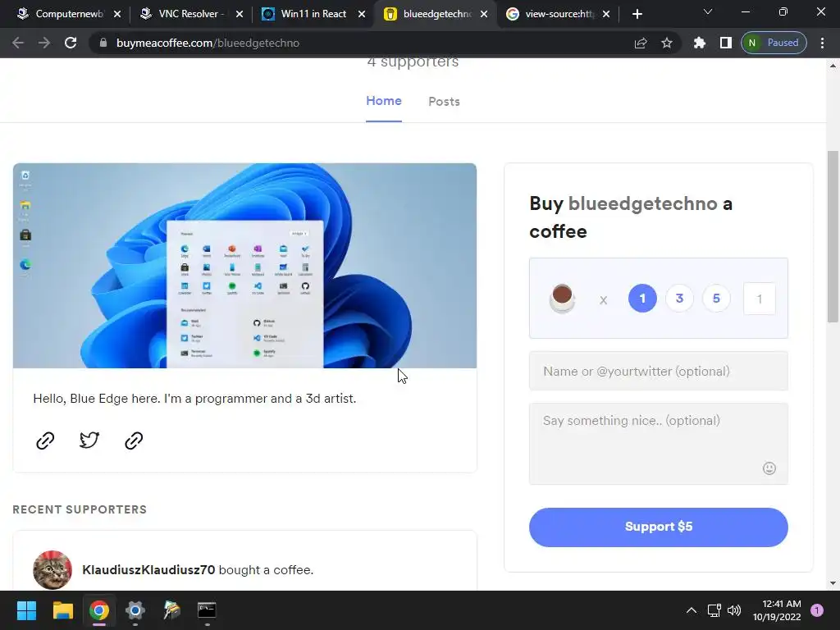Open the emoji picker smiley icon

769,468
